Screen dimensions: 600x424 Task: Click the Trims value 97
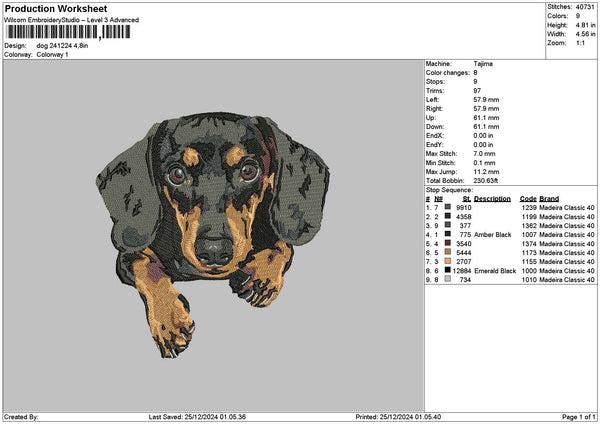coord(477,91)
